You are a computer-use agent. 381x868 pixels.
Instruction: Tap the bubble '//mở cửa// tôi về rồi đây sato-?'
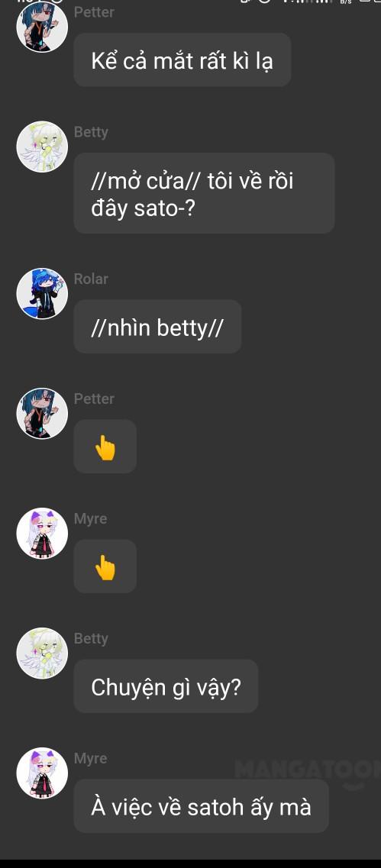point(204,193)
